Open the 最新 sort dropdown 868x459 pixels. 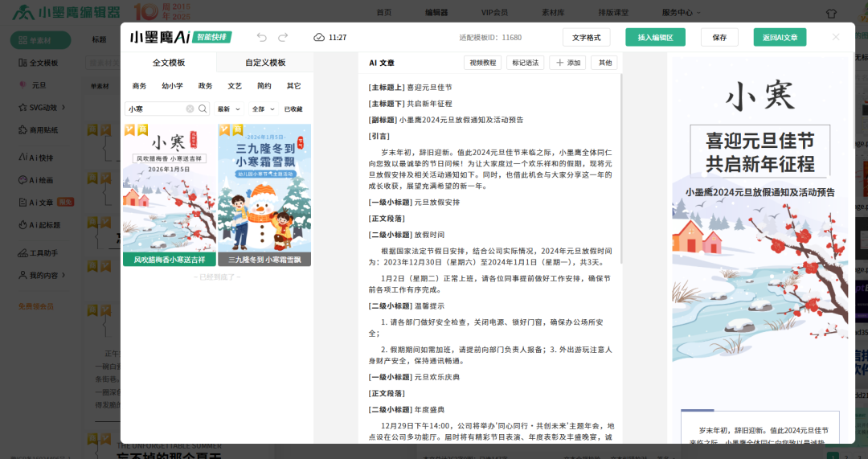[x=228, y=109]
